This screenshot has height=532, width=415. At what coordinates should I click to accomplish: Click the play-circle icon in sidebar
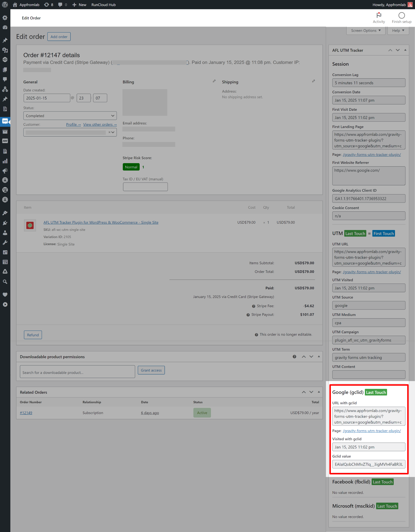tap(5, 304)
